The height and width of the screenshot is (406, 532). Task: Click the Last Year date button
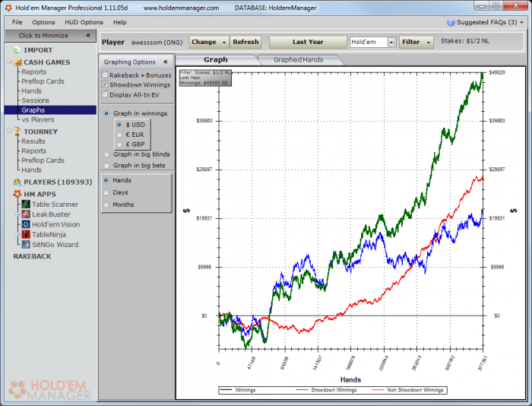pos(307,43)
